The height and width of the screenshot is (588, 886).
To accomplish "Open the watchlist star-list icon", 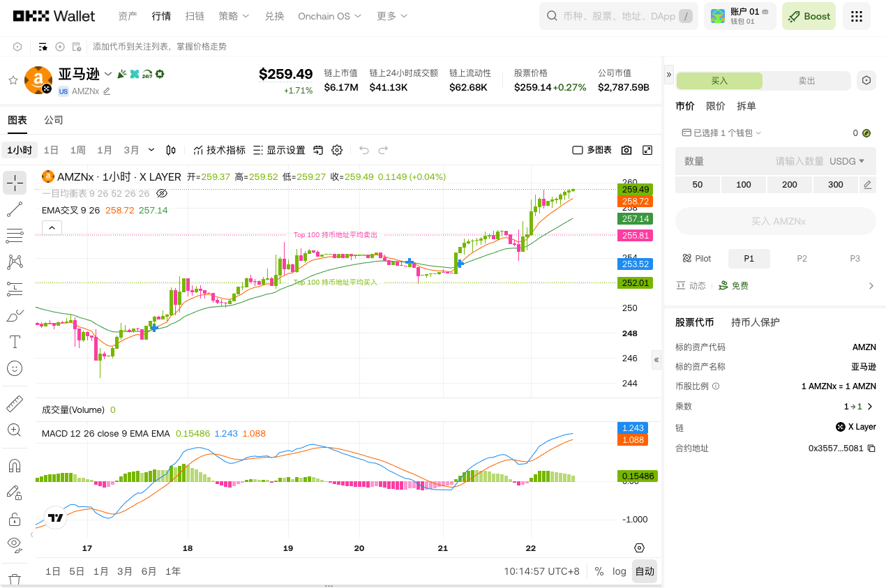I will point(43,47).
